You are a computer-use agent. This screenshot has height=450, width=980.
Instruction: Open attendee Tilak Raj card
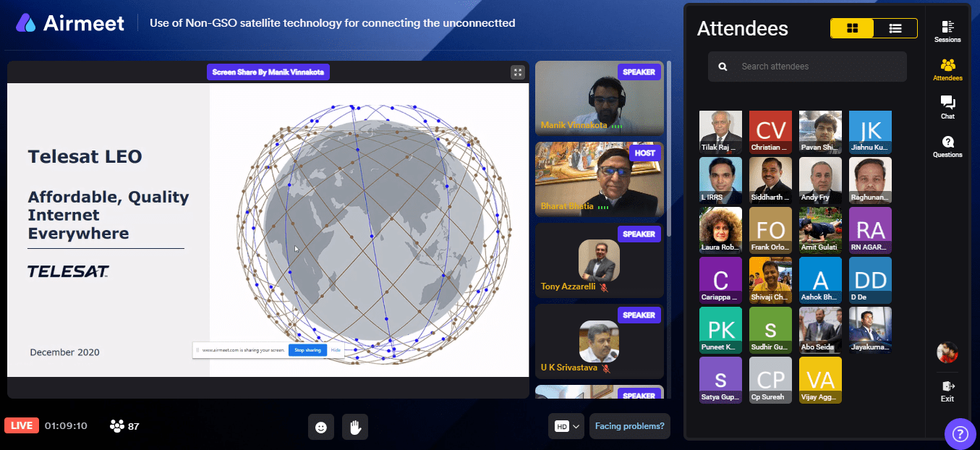pos(720,132)
